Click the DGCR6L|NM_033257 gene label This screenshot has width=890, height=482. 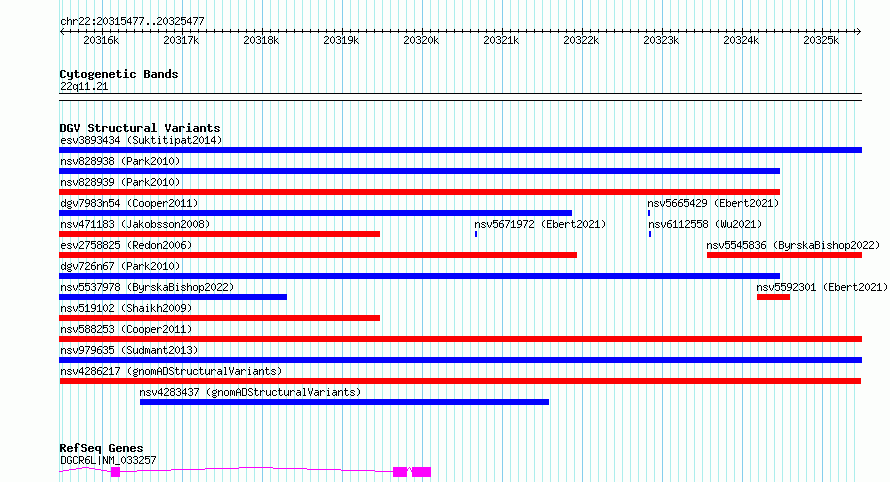tap(108, 460)
